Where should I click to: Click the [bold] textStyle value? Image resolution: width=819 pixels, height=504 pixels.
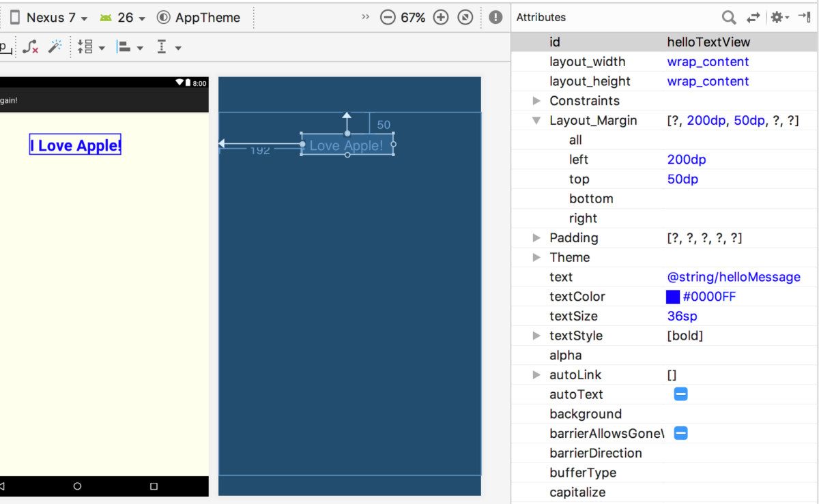(685, 336)
